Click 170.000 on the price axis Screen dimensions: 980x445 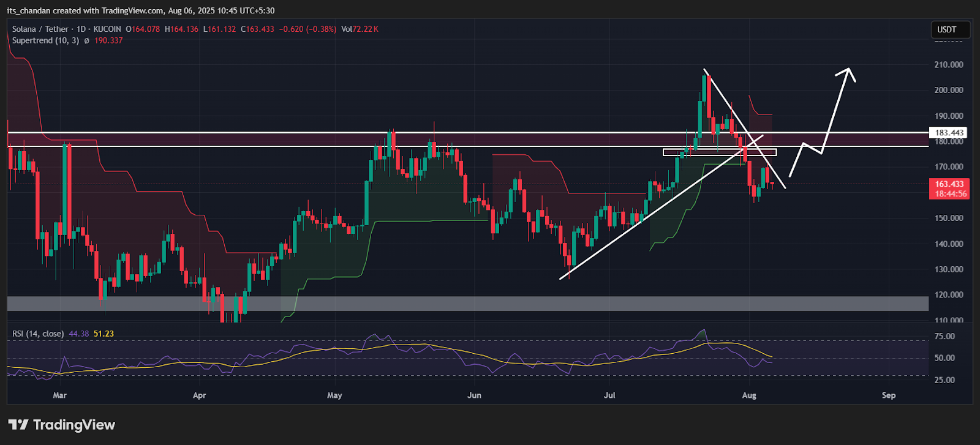point(949,166)
